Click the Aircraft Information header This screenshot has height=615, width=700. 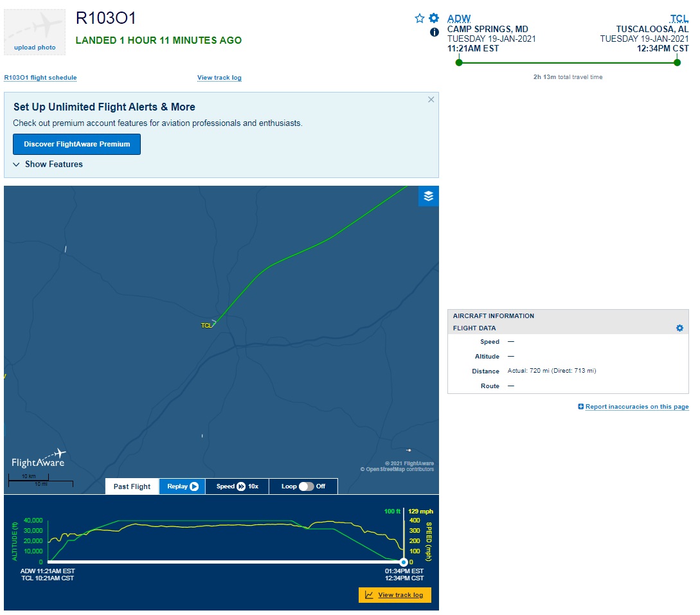[x=493, y=316]
